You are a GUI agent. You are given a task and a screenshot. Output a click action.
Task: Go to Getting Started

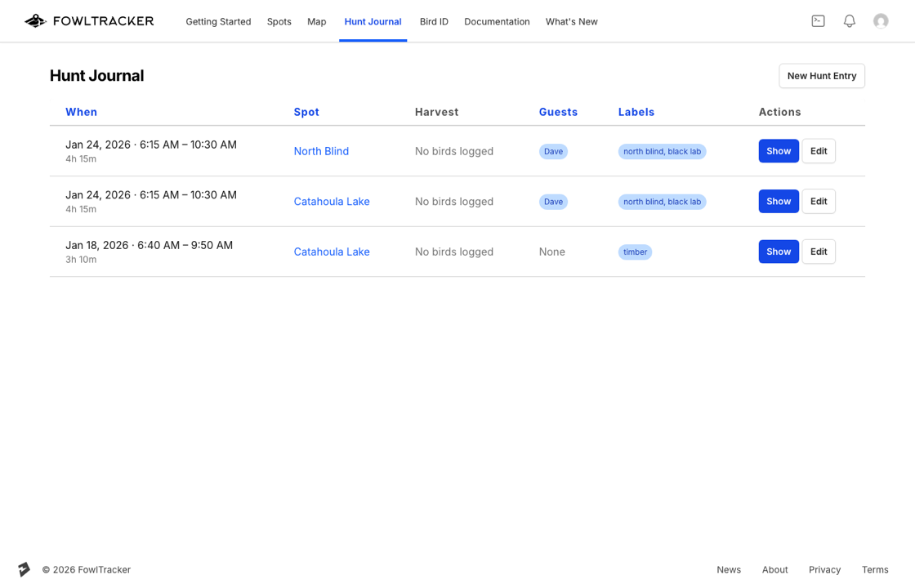(218, 21)
